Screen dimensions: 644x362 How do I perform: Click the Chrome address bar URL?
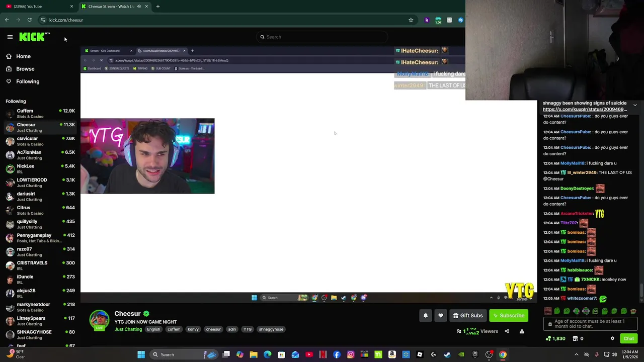pyautogui.click(x=66, y=20)
